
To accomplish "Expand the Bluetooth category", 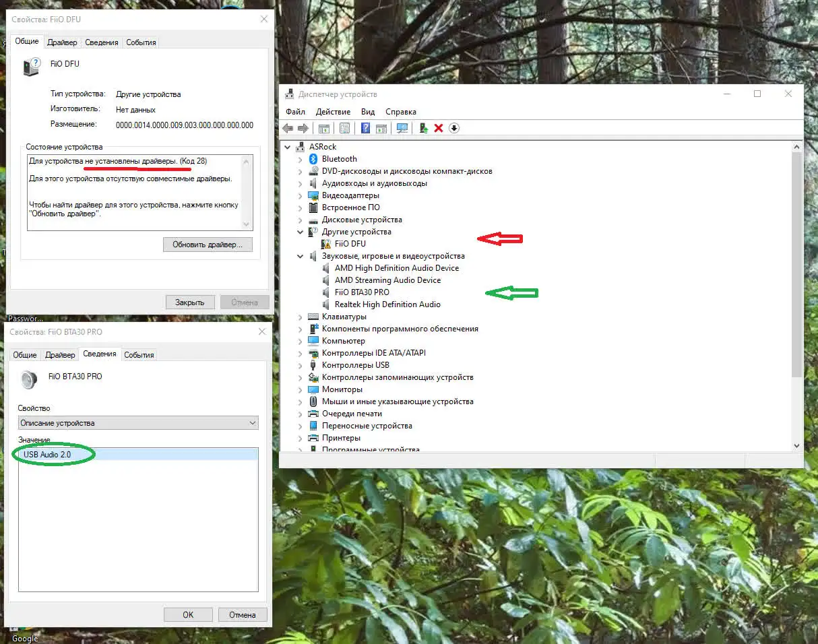I will (x=301, y=159).
